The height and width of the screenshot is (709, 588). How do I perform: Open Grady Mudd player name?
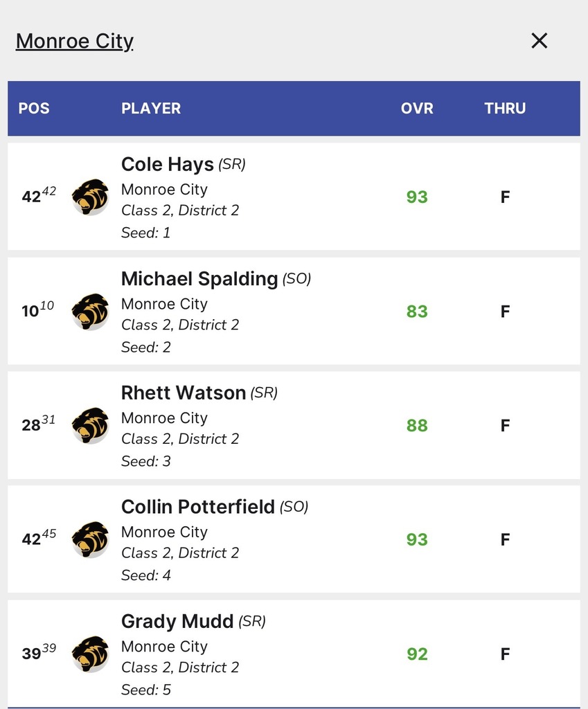pyautogui.click(x=177, y=621)
